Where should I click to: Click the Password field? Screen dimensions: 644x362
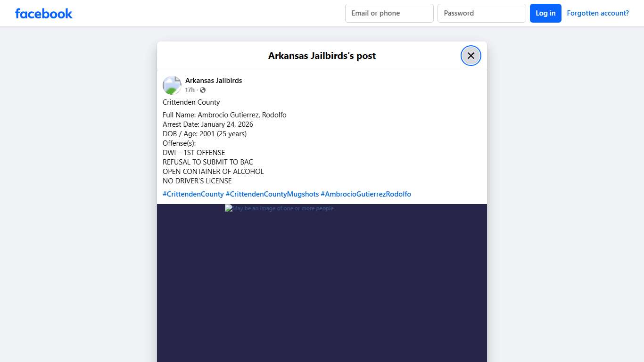point(481,13)
